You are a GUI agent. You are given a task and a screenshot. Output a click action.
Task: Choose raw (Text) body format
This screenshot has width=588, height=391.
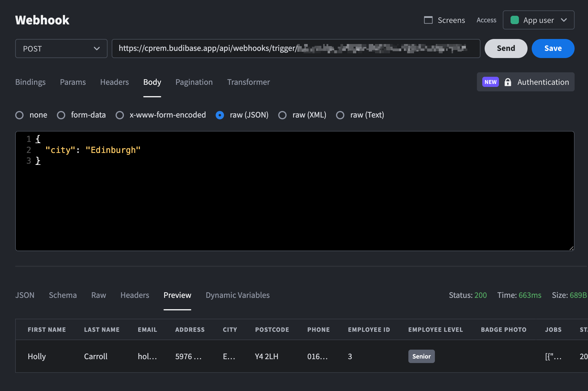340,115
